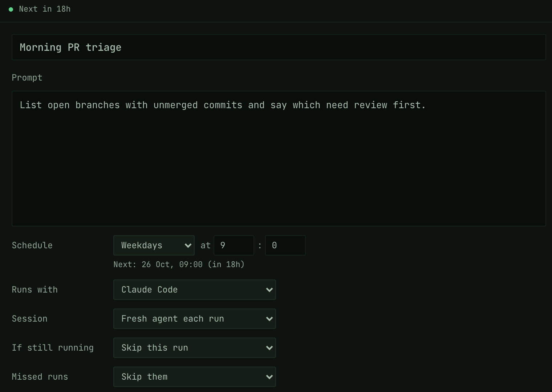
Task: Focus the Morning PR triage title field
Action: (279, 47)
